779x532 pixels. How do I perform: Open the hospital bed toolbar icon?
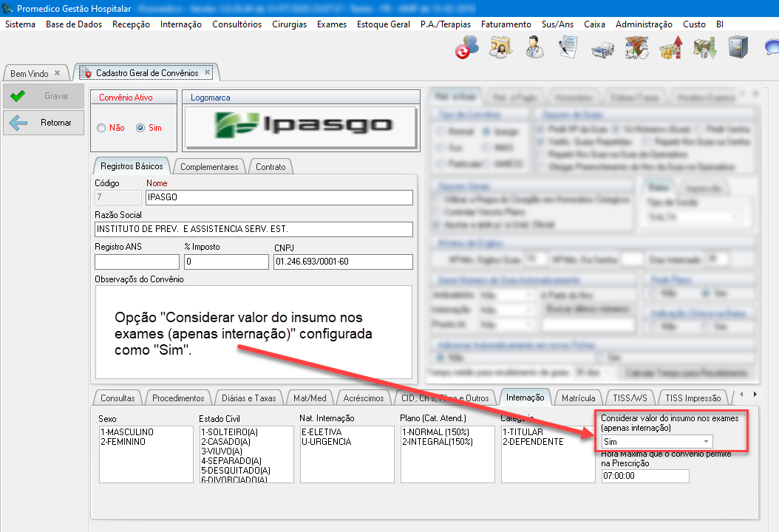tap(602, 47)
